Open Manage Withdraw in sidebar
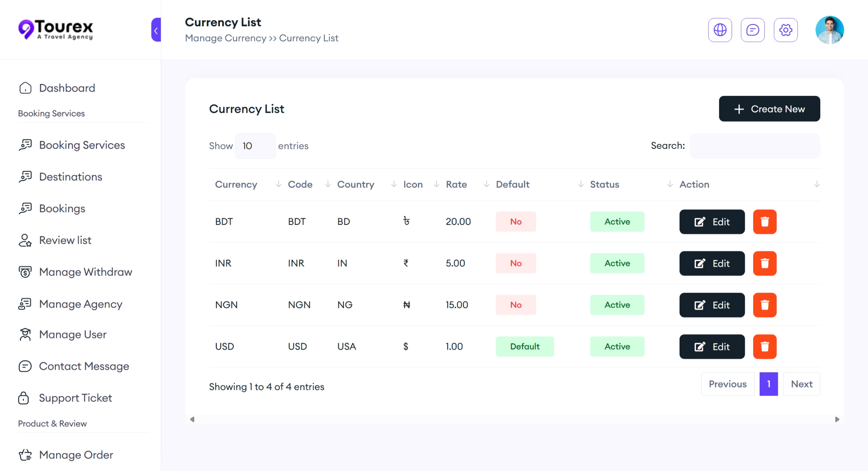This screenshot has height=471, width=868. 85,272
